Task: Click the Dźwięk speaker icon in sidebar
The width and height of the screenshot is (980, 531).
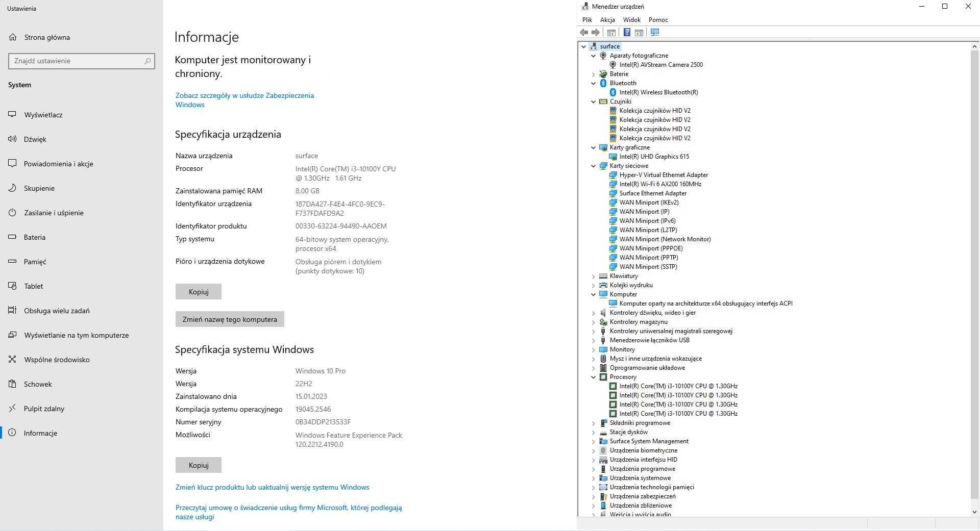Action: [12, 139]
